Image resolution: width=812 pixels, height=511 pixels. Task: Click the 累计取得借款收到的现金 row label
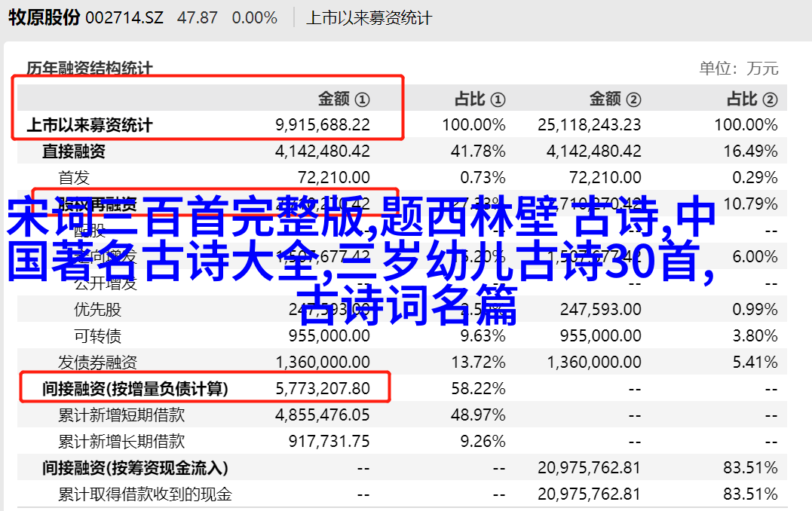[145, 495]
